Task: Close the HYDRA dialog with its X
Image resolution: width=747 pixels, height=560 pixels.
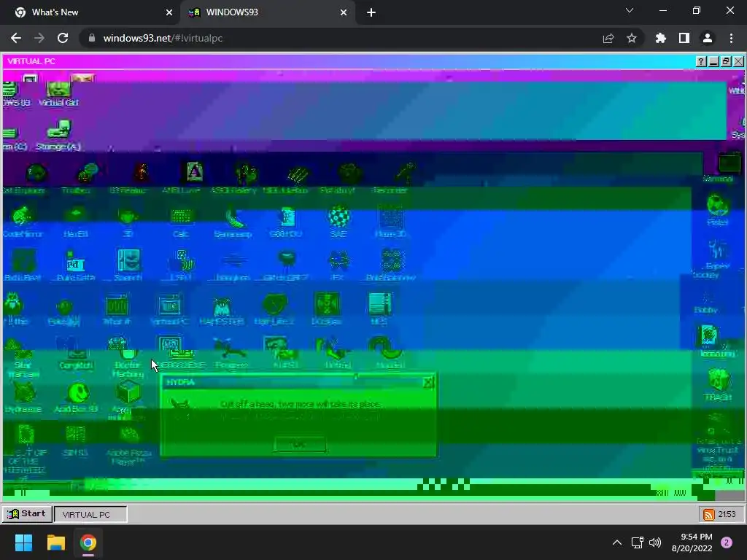Action: coord(428,382)
